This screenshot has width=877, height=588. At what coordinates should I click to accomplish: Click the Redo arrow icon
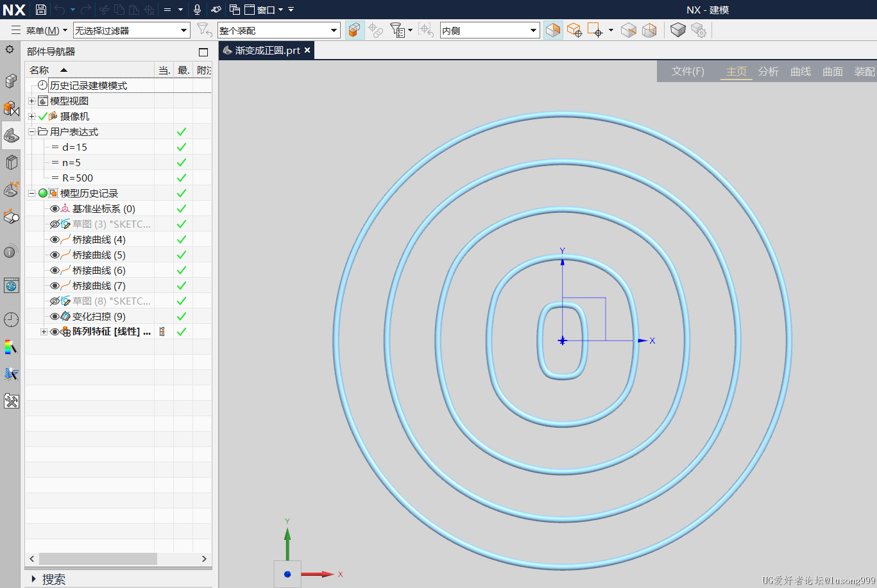click(86, 10)
